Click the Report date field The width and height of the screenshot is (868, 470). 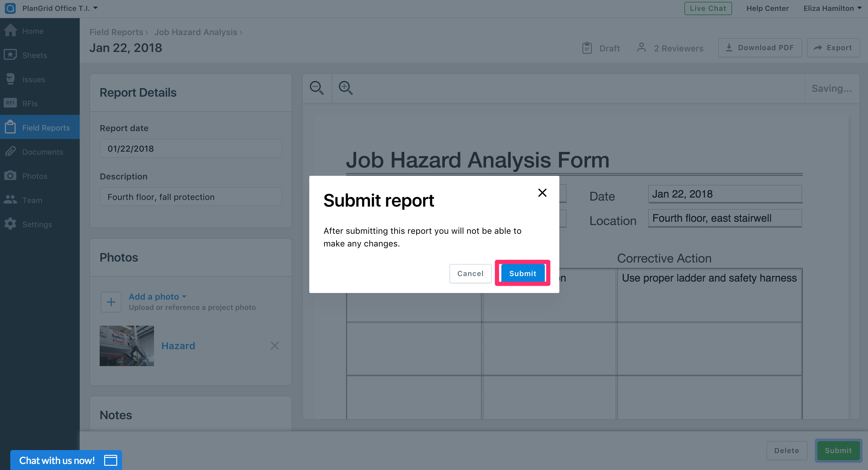(191, 148)
